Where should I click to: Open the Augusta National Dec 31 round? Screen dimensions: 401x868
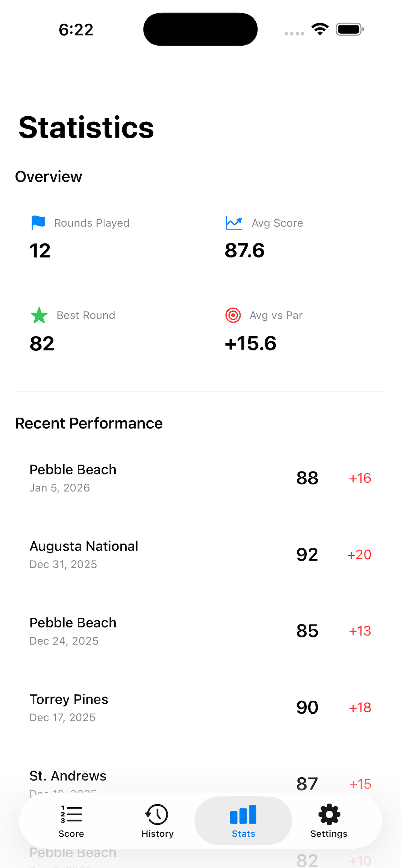click(x=200, y=555)
